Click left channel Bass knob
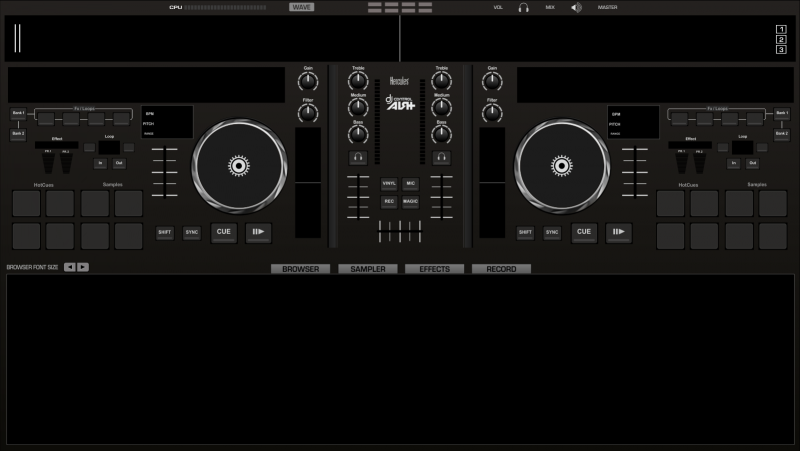800x451 pixels. pos(358,134)
